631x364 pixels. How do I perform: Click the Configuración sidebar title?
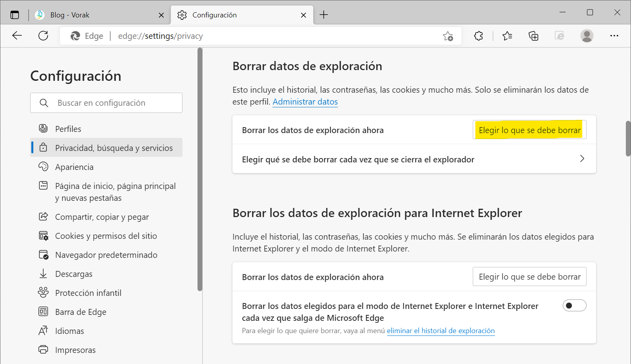pyautogui.click(x=76, y=76)
